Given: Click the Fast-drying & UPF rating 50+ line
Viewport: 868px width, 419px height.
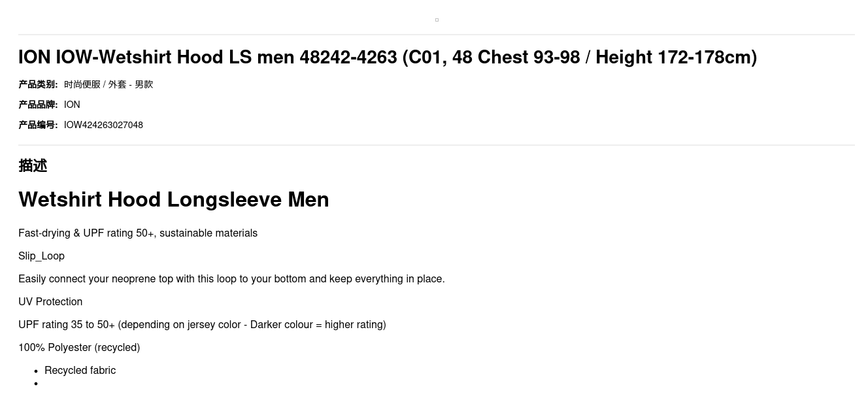Looking at the screenshot, I should click(x=138, y=233).
